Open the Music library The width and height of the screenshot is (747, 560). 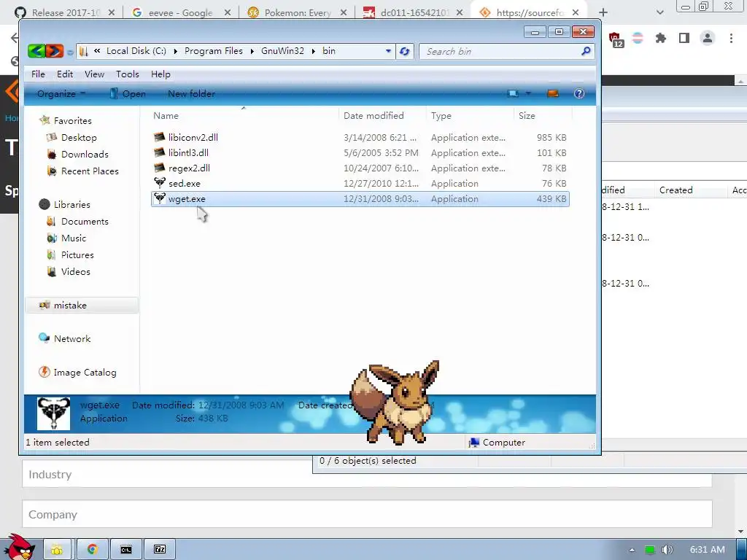(74, 238)
